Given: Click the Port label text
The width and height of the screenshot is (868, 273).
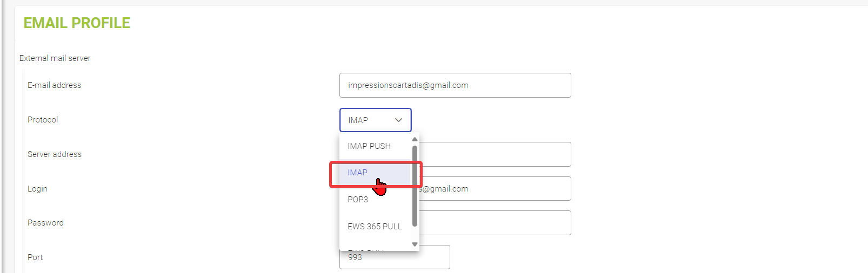Looking at the screenshot, I should 35,257.
